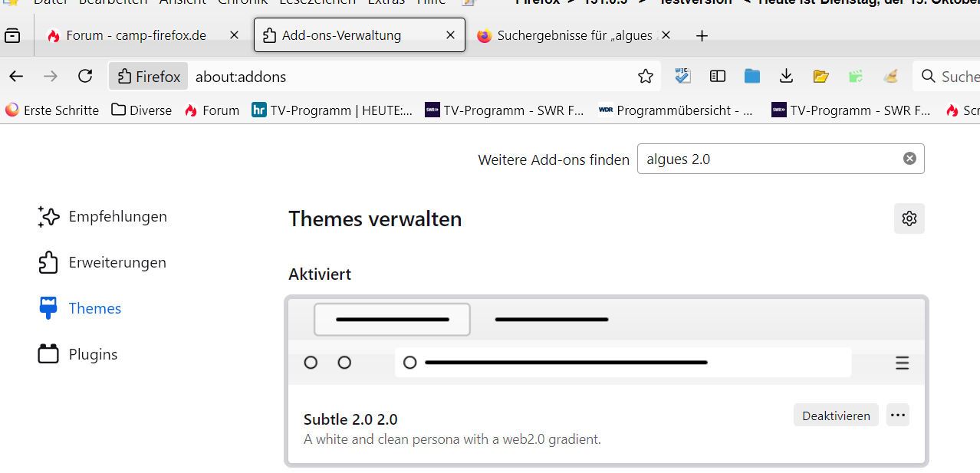Open more options for the Subtle 2.0 theme
980x473 pixels.
pyautogui.click(x=898, y=416)
